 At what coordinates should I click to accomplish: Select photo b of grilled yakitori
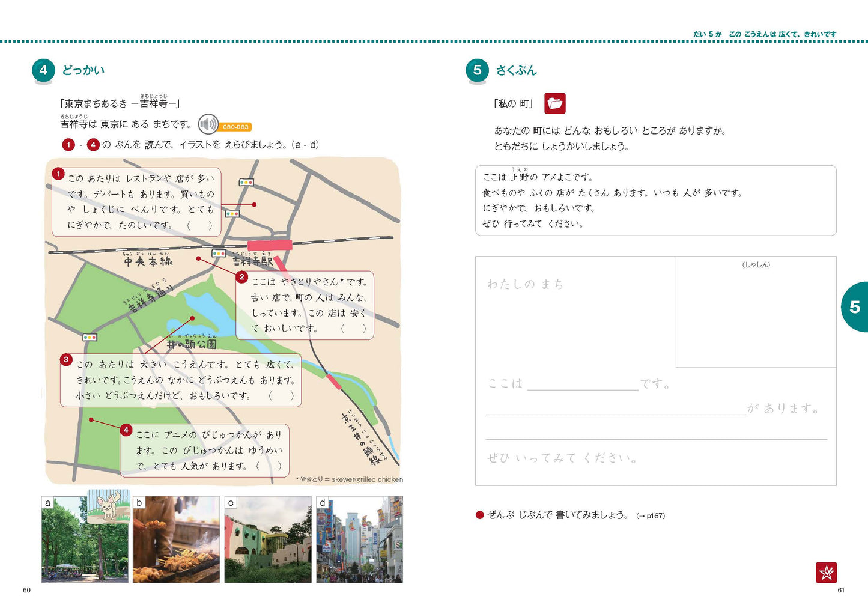click(x=176, y=539)
